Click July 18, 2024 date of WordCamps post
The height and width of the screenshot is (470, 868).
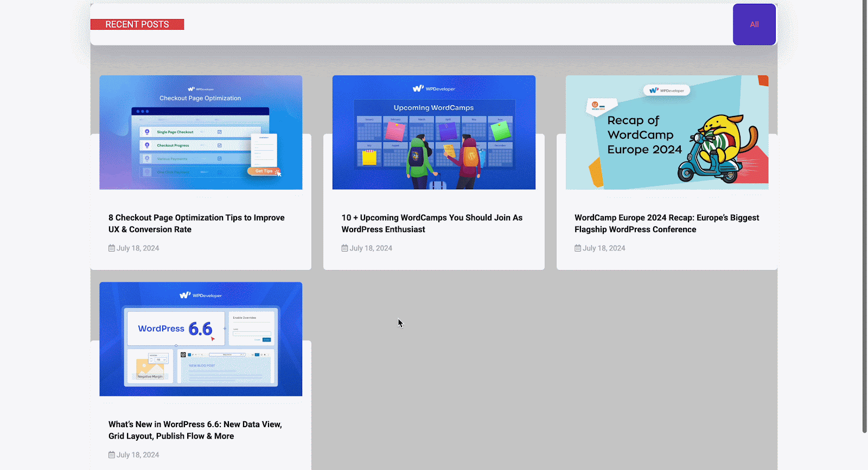pos(371,248)
